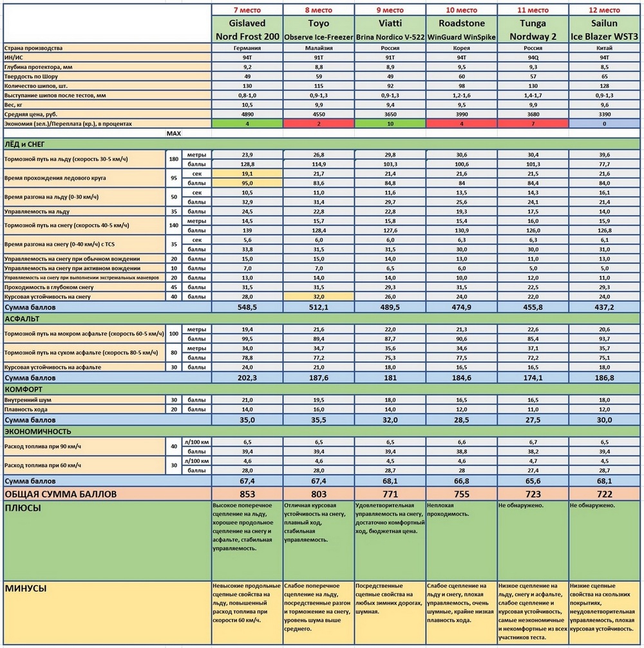Select Roadstone's economy total '66,8'
The width and height of the screenshot is (644, 648).
pos(461,481)
